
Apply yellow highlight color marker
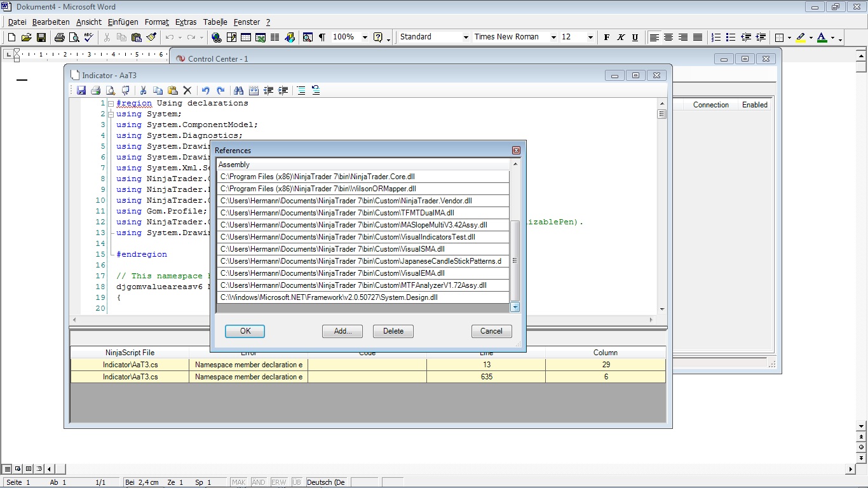(x=801, y=37)
